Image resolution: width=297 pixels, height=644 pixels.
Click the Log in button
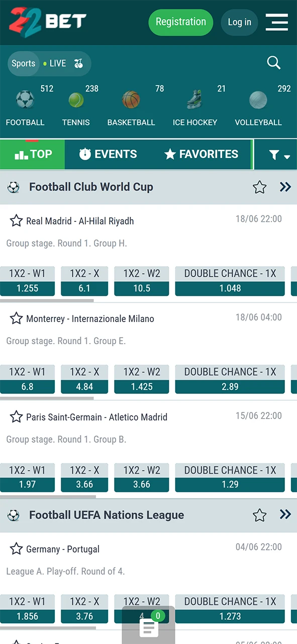click(x=239, y=22)
